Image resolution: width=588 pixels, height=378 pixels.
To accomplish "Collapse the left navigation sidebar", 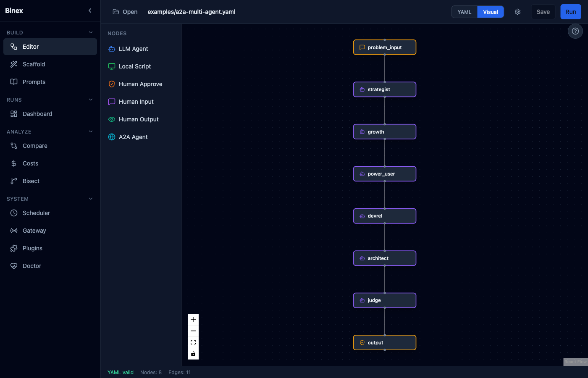I will (89, 10).
